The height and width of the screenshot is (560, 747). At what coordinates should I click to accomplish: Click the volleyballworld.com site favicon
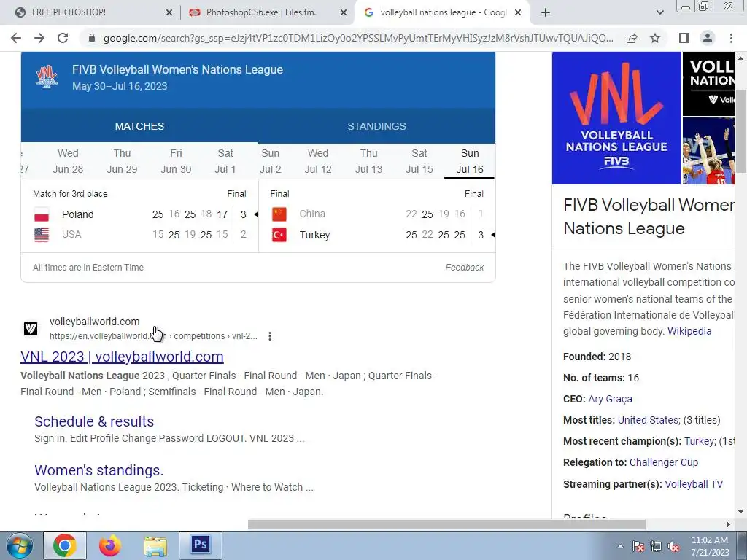[31, 328]
